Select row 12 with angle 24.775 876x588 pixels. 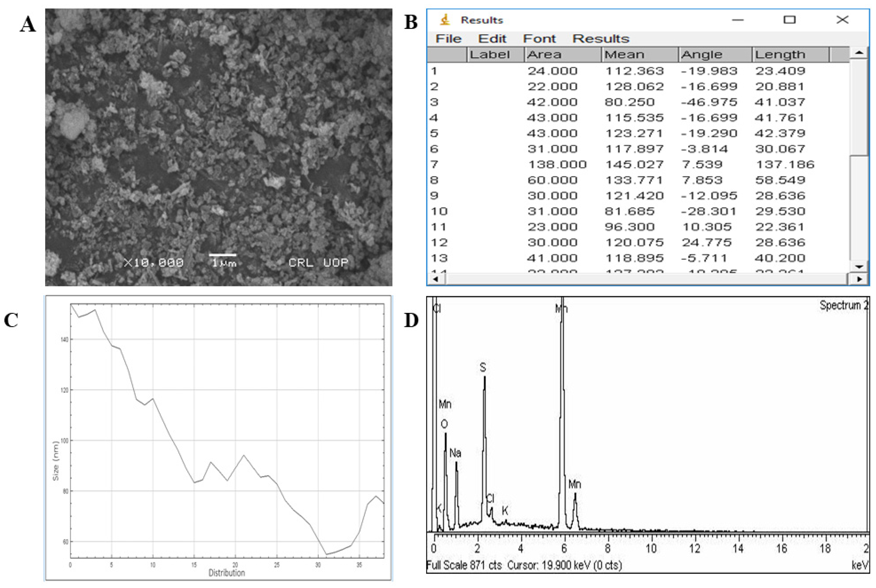tap(638, 242)
